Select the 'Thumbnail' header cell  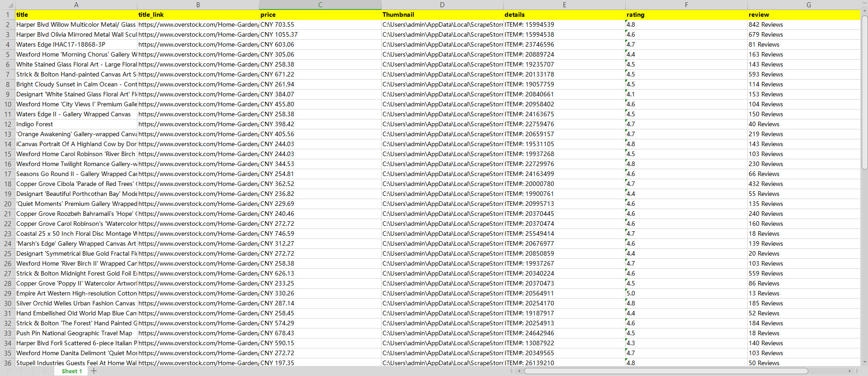click(x=442, y=14)
